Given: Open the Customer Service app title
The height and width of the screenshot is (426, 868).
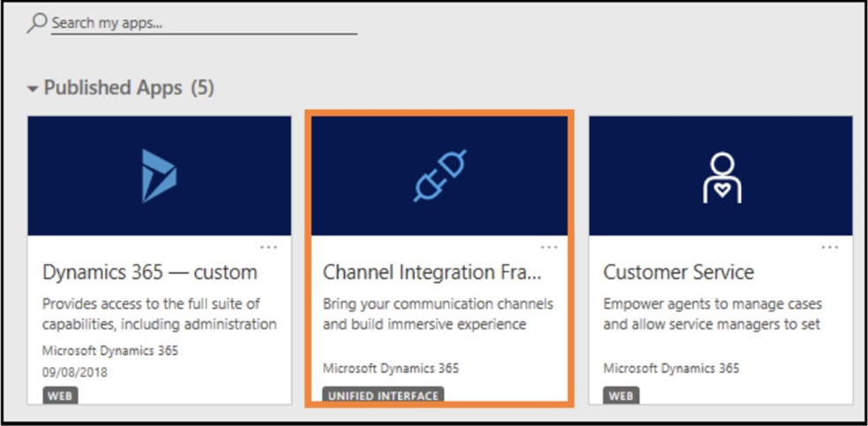Looking at the screenshot, I should coord(678,273).
